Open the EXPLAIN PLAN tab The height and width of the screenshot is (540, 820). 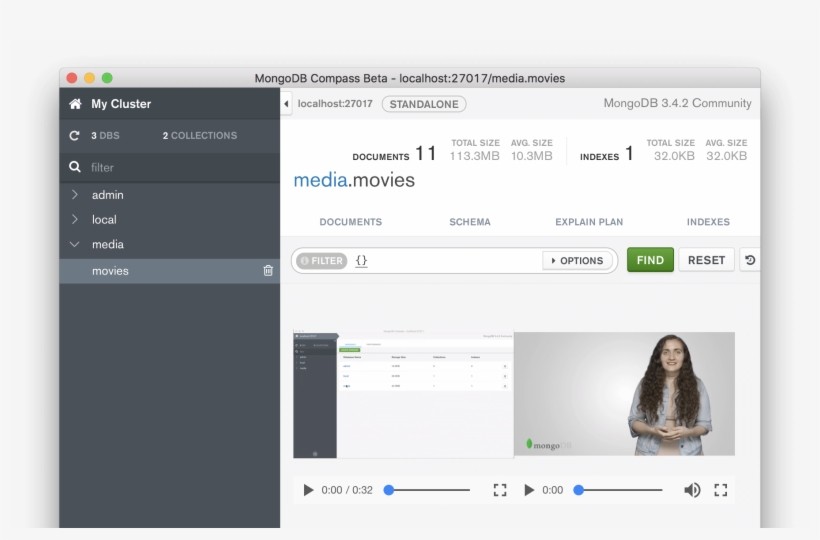(x=589, y=222)
